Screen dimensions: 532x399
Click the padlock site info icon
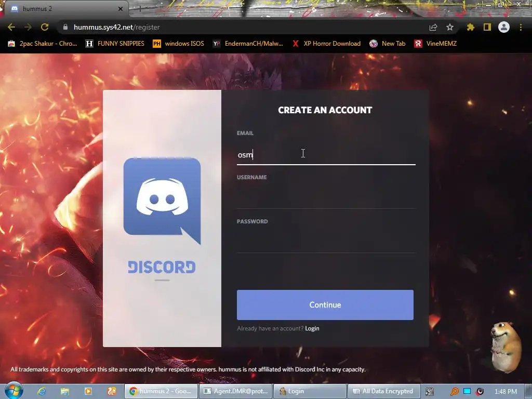click(65, 27)
